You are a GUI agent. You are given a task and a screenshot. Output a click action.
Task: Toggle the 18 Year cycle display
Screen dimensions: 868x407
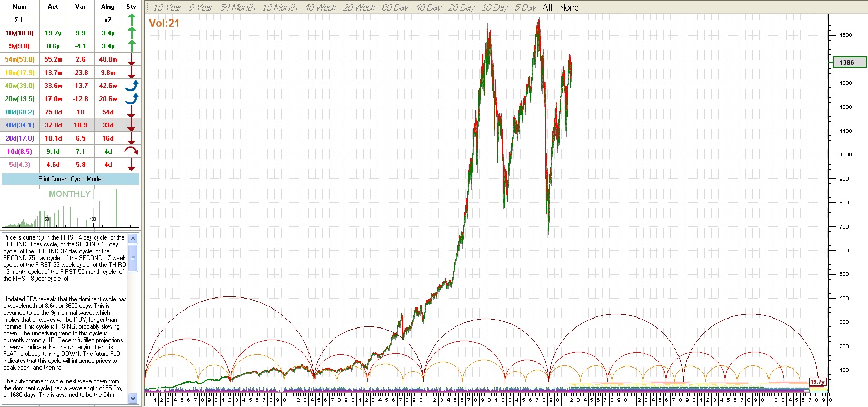tap(167, 7)
